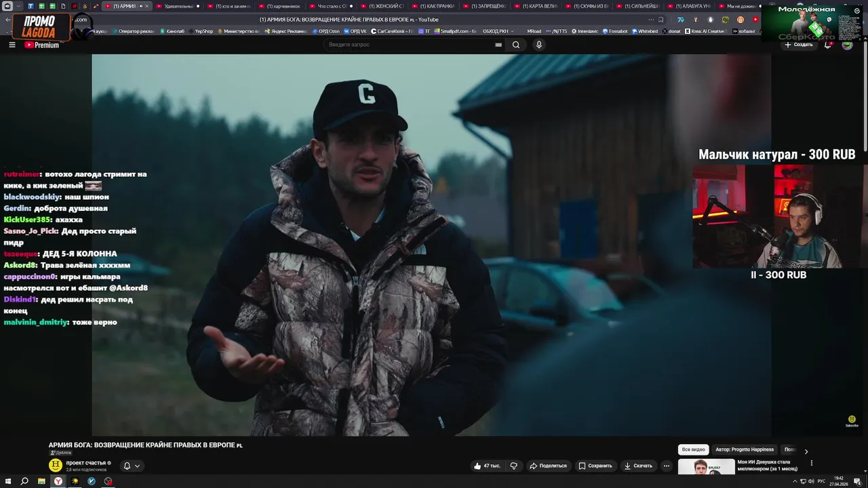This screenshot has width=868, height=488.
Task: Switch to Что стало с browser tab
Action: 332,6
